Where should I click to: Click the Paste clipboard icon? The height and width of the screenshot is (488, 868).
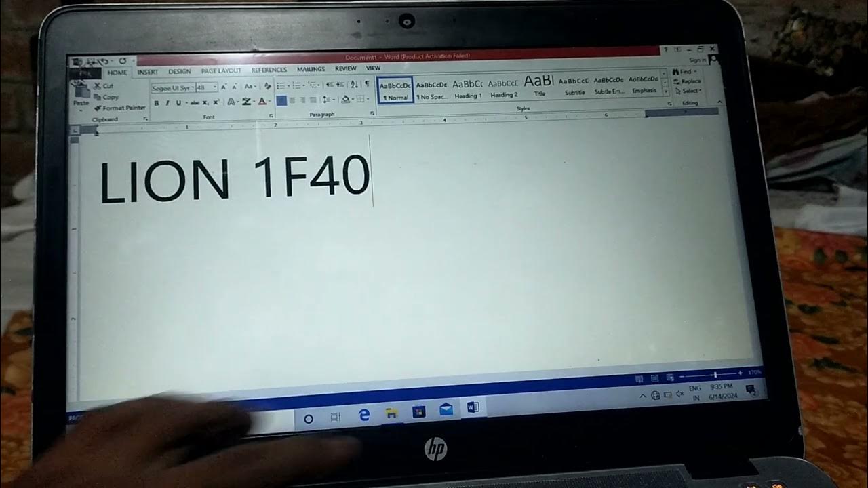click(x=81, y=90)
